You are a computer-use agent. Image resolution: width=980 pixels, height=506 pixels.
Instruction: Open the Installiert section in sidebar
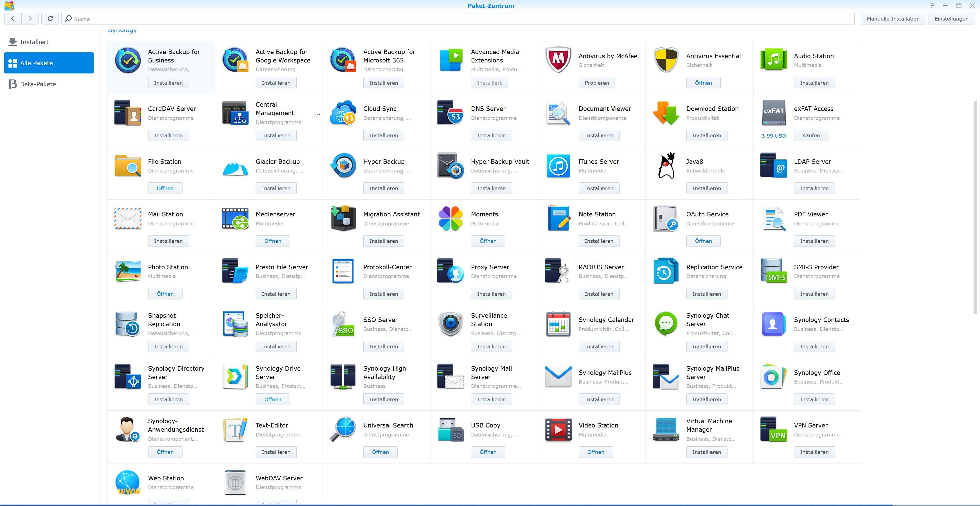coord(49,42)
